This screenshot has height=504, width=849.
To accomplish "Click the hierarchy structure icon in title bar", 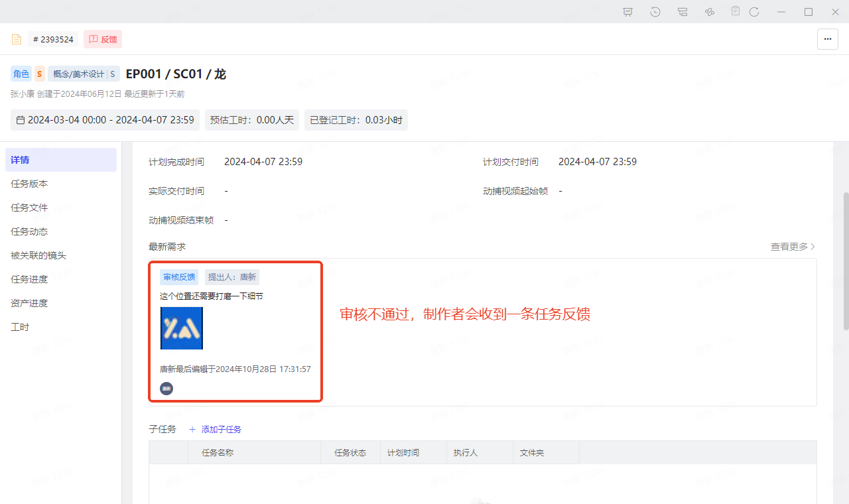I will click(683, 12).
